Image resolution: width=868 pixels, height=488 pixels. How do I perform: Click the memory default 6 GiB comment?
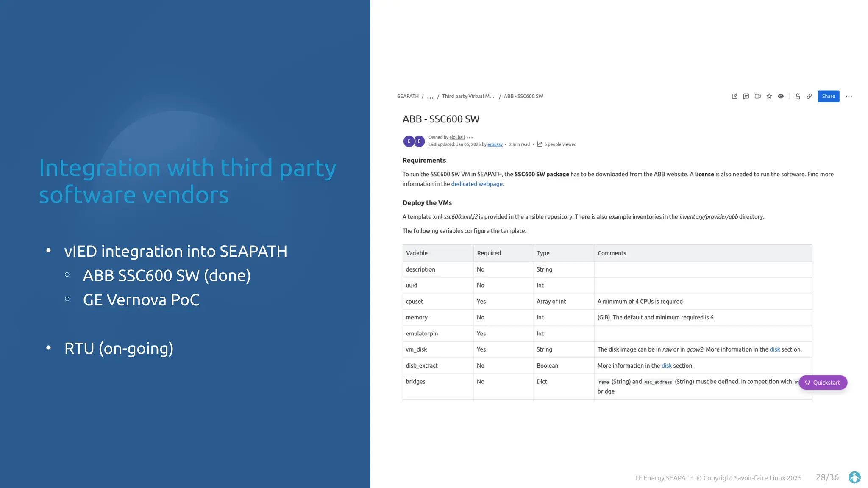pos(655,317)
